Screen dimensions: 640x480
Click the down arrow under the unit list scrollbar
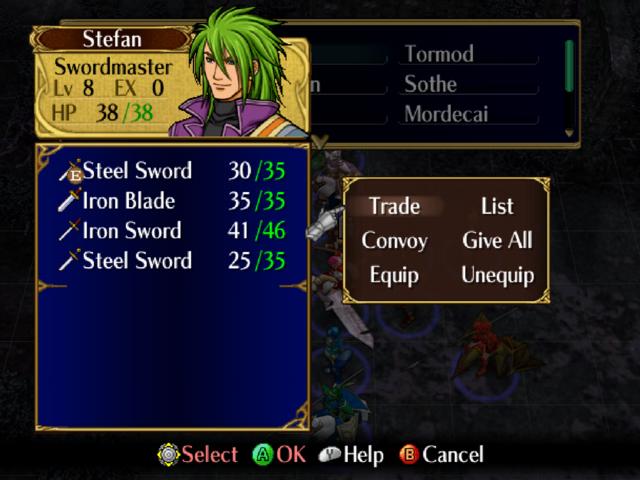click(569, 133)
